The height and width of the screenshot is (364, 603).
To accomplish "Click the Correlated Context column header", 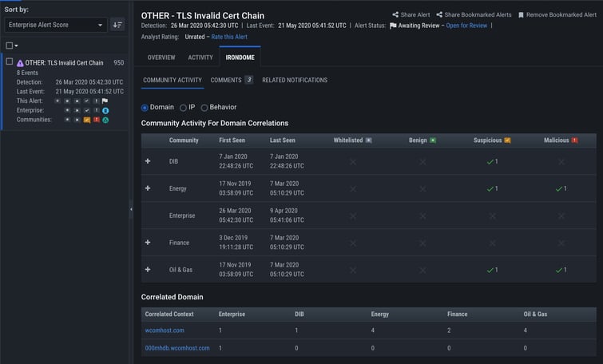I will coord(169,314).
